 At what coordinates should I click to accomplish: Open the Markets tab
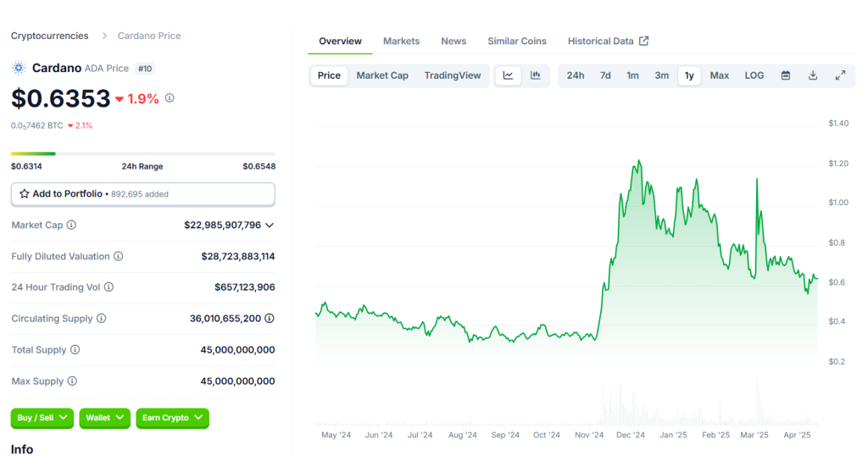pyautogui.click(x=401, y=41)
